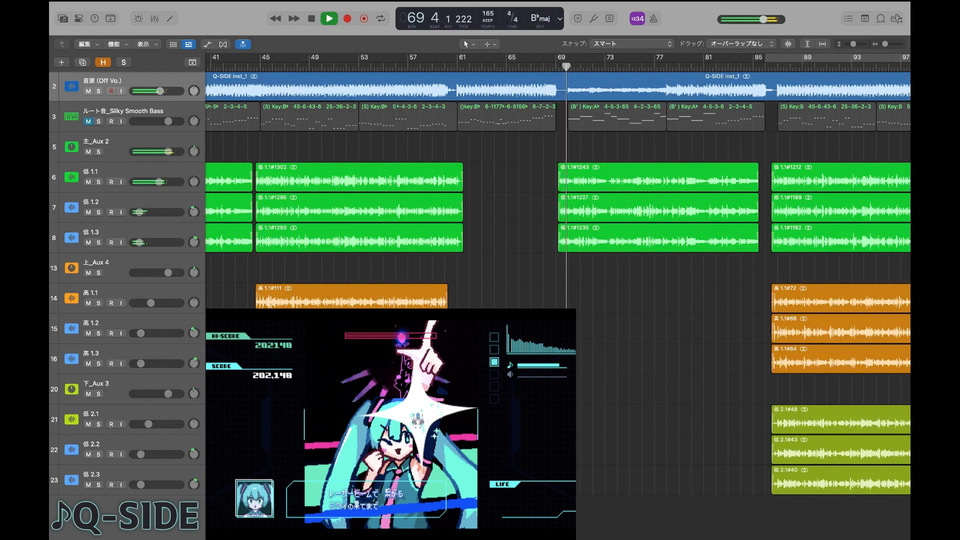The height and width of the screenshot is (540, 960).
Task: Open the Loop Browser icon
Action: pyautogui.click(x=880, y=18)
